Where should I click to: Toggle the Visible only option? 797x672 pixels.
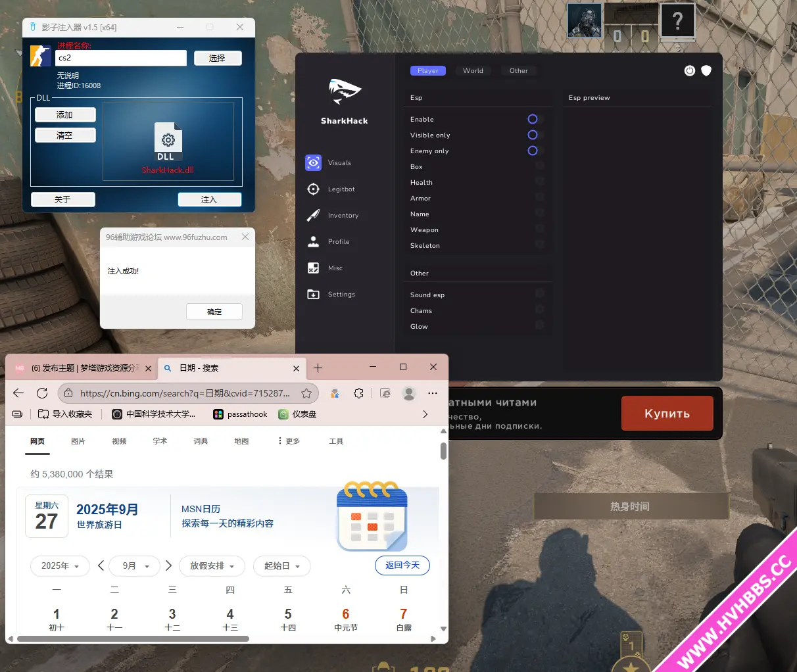click(533, 135)
